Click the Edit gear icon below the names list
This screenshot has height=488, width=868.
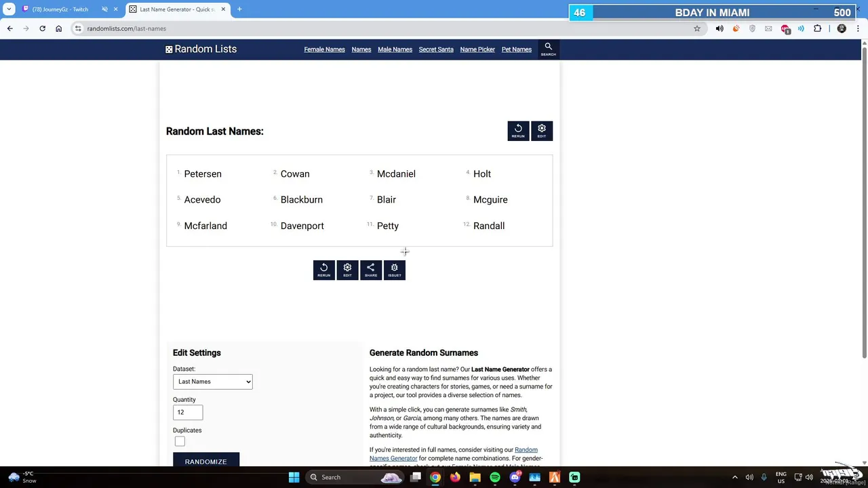point(347,270)
